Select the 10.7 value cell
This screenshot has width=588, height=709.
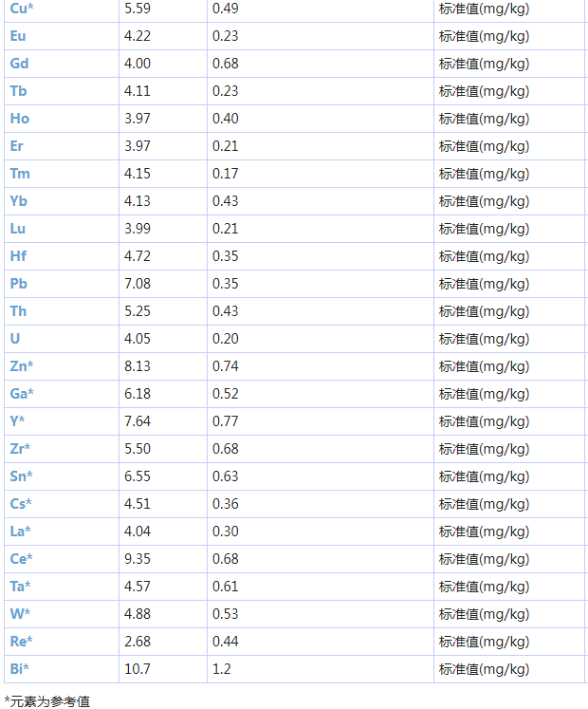[x=138, y=669]
